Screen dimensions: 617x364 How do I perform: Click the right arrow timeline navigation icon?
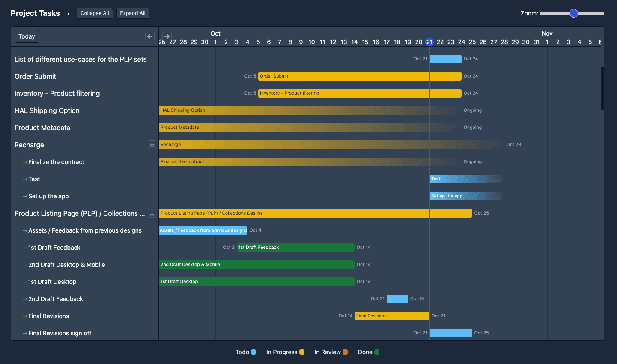click(167, 36)
